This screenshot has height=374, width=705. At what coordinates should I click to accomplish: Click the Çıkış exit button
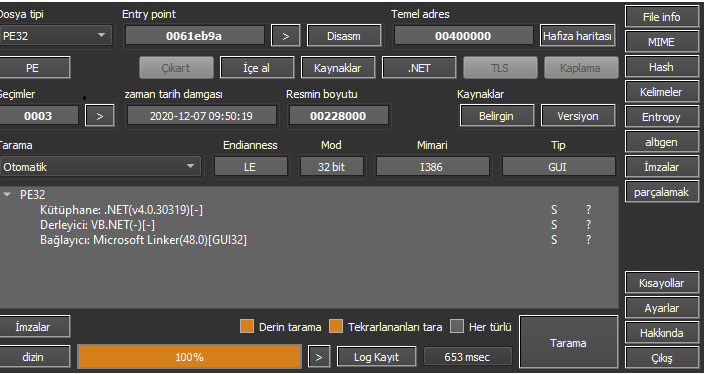(x=661, y=358)
